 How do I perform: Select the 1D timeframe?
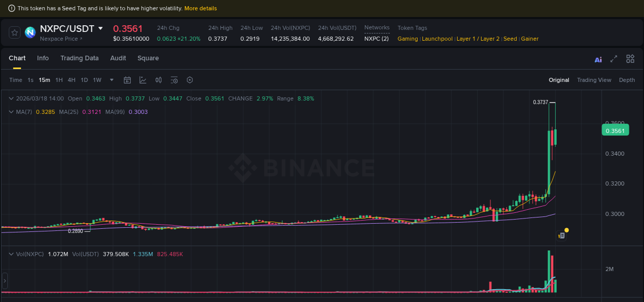[x=84, y=80]
